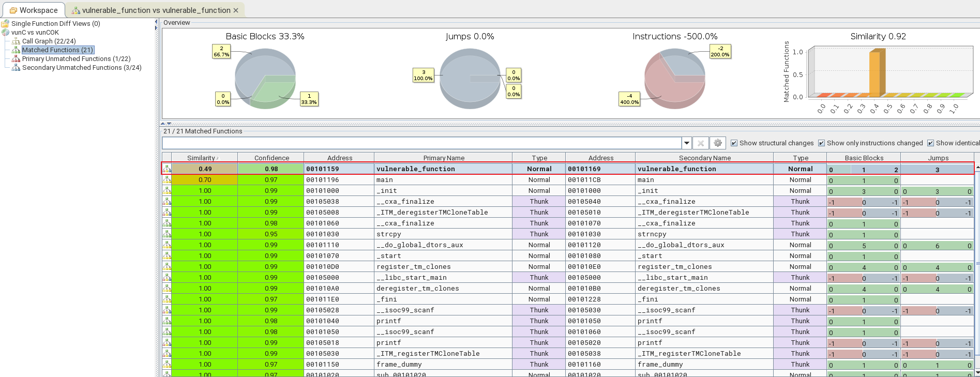Open the Single Function Diff Views folder icon
980x377 pixels.
(5, 24)
